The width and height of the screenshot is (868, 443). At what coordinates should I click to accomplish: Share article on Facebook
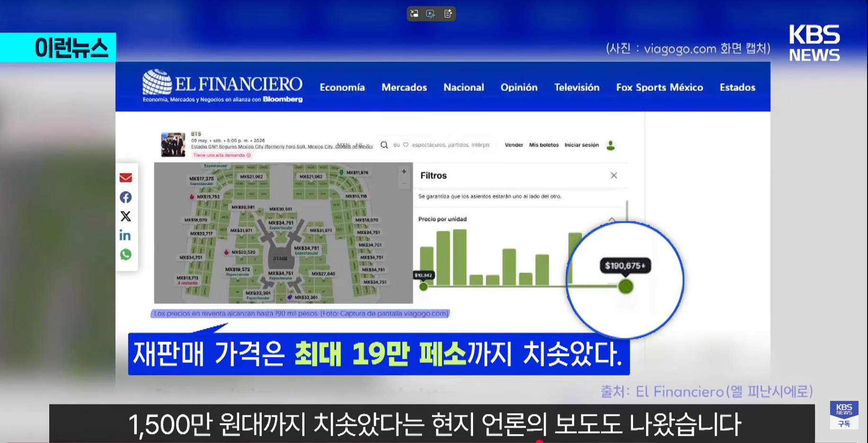125,197
